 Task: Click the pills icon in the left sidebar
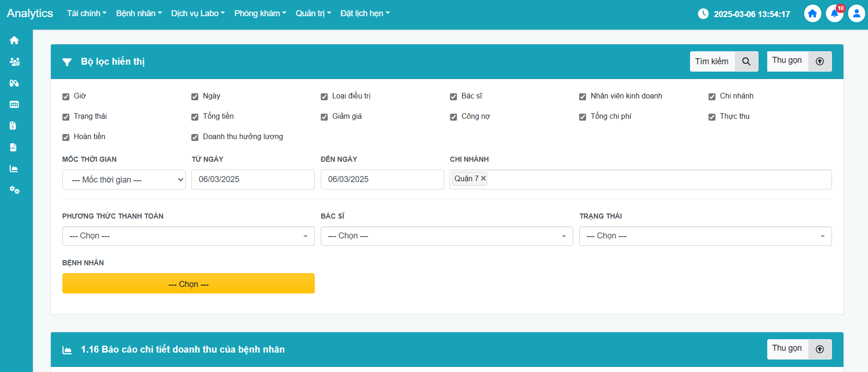tap(14, 83)
